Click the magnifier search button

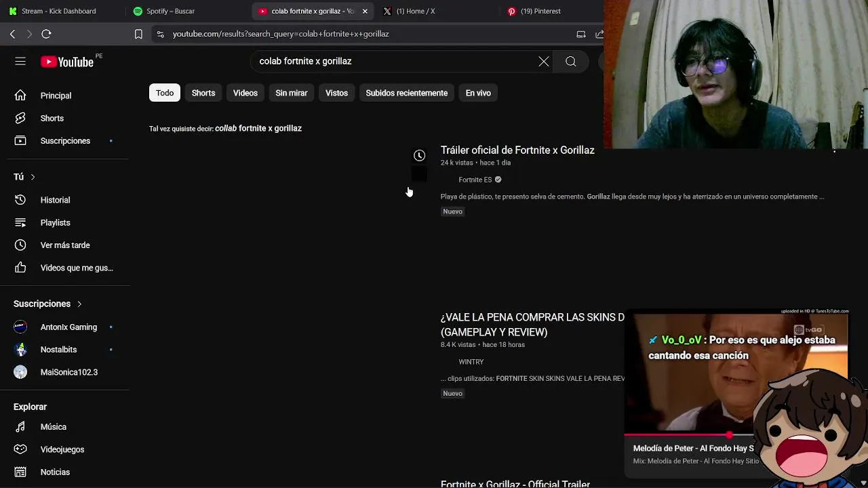(571, 62)
